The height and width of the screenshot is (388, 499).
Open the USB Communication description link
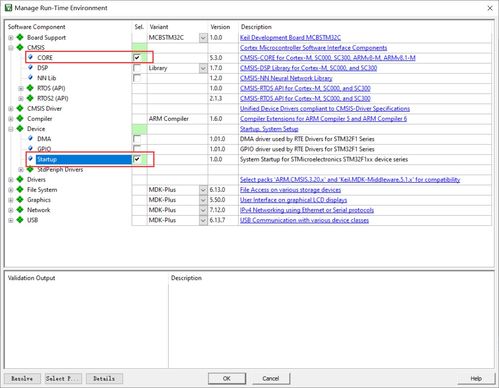coord(304,220)
